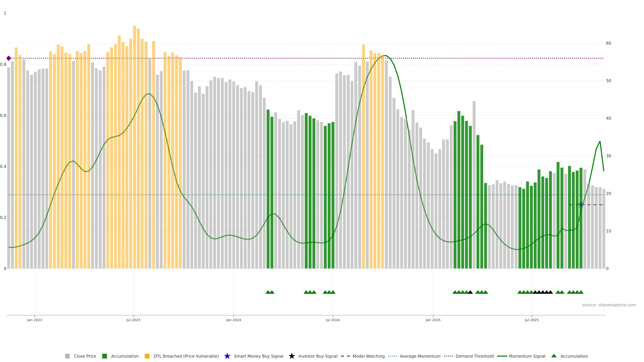Toggle the Average Momentum legend entry
Image resolution: width=644 pixels, height=362 pixels.
[x=420, y=356]
